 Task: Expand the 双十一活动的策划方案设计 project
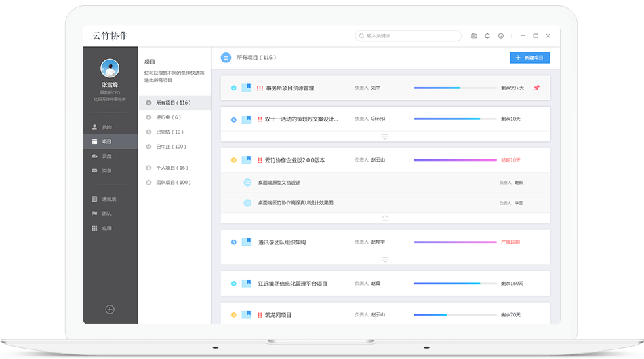(385, 136)
